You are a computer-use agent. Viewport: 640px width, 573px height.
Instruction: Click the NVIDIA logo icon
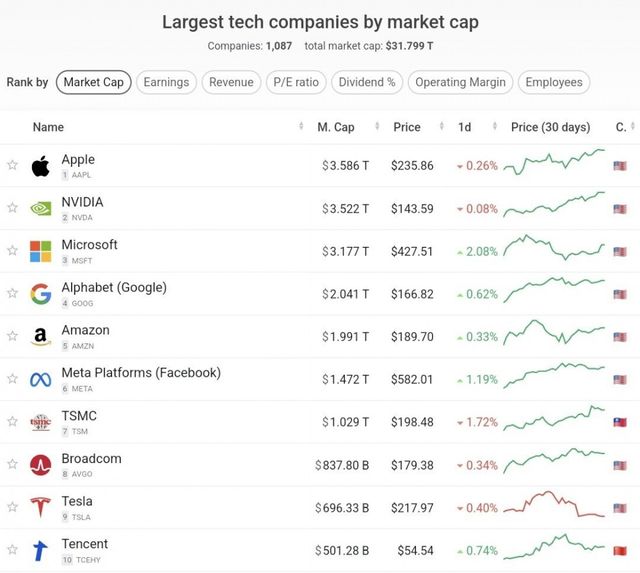click(x=40, y=208)
